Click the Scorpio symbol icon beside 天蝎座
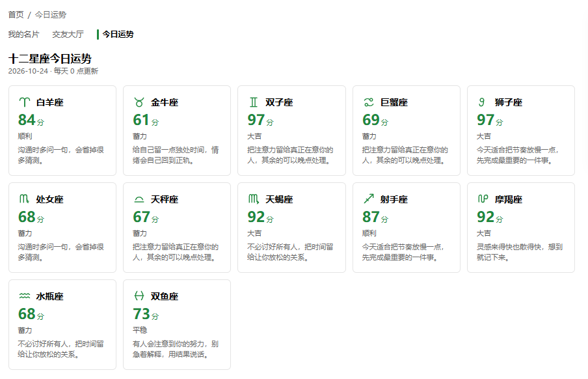Screen dimensions: 588x379 pyautogui.click(x=254, y=199)
